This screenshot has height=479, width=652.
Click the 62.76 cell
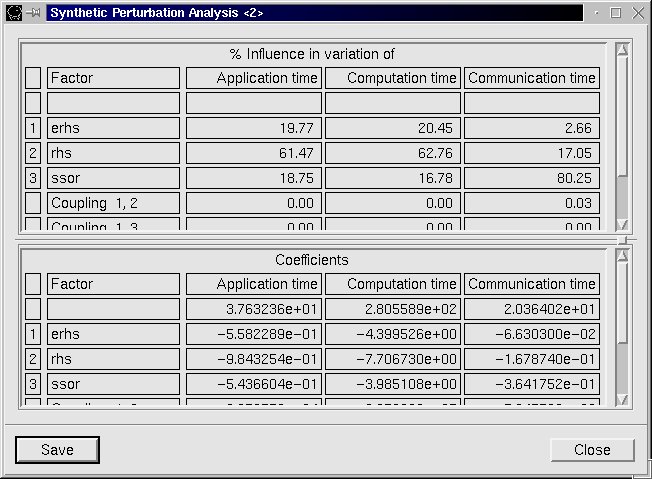point(393,153)
